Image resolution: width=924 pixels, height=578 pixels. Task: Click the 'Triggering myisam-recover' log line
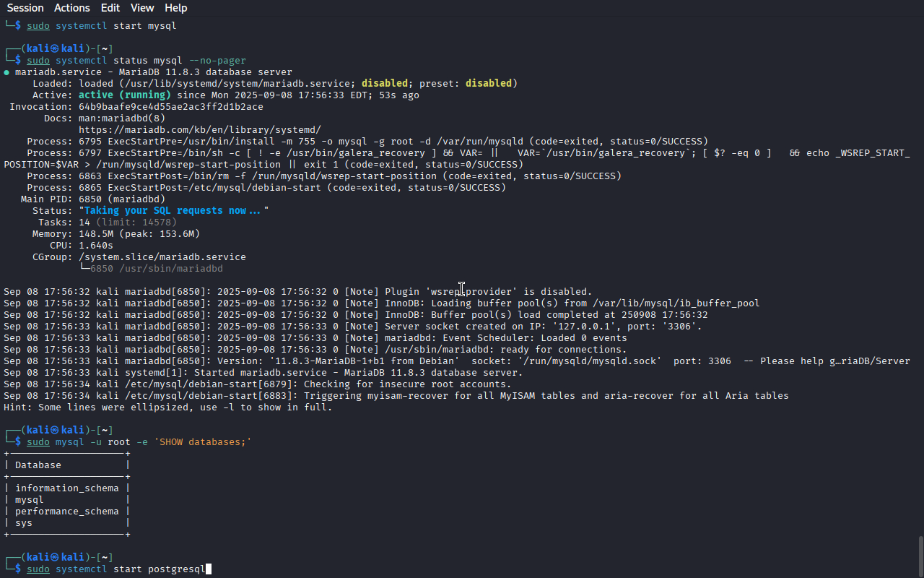(x=396, y=395)
